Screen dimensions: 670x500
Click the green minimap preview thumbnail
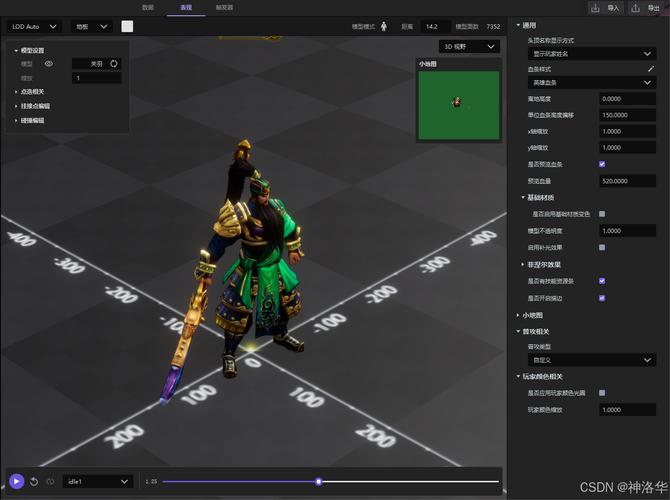[459, 105]
